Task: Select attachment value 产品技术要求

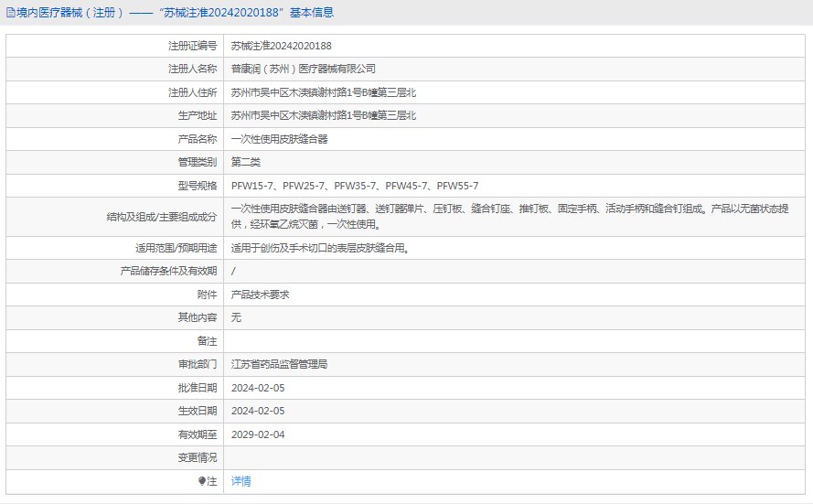Action: tap(261, 295)
